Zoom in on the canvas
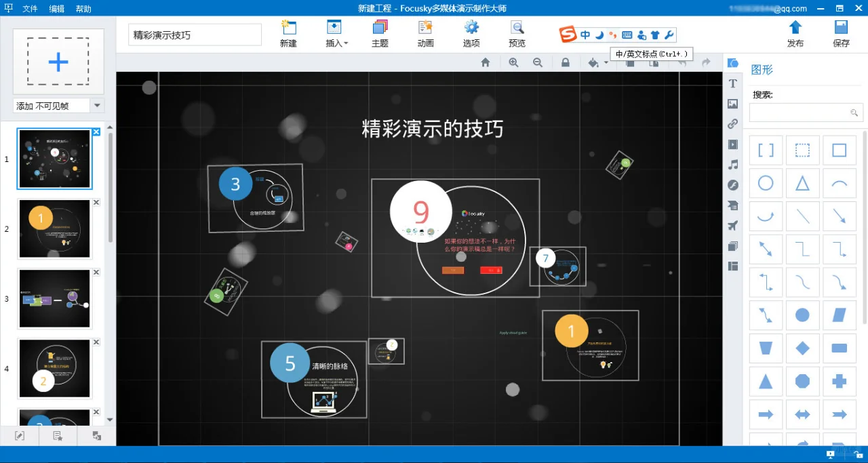Image resolution: width=868 pixels, height=463 pixels. [x=513, y=62]
